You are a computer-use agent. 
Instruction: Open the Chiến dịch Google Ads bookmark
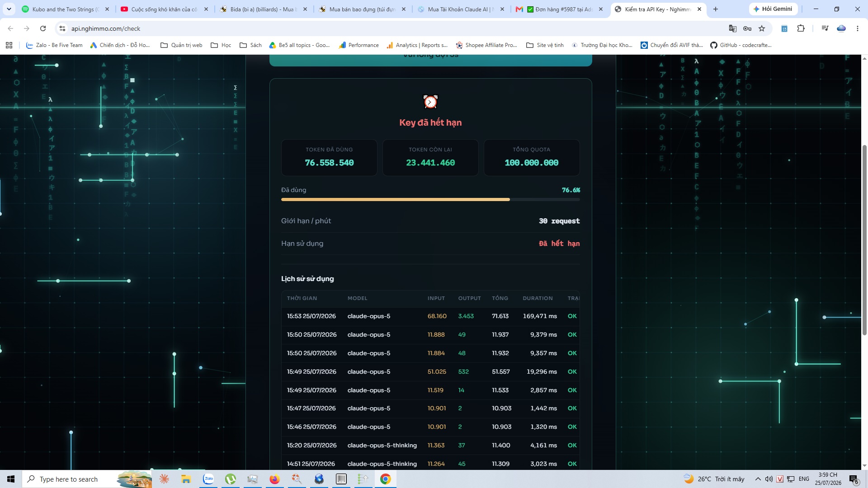[120, 45]
